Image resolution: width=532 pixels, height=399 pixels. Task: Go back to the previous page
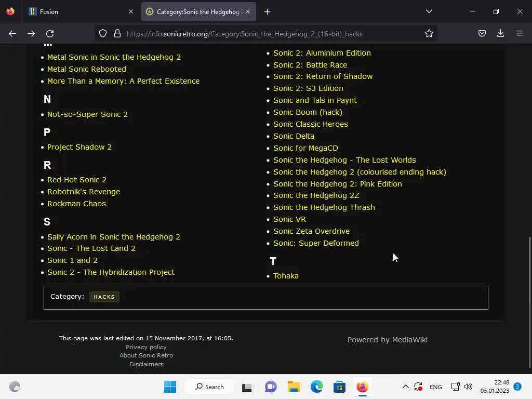pos(12,34)
